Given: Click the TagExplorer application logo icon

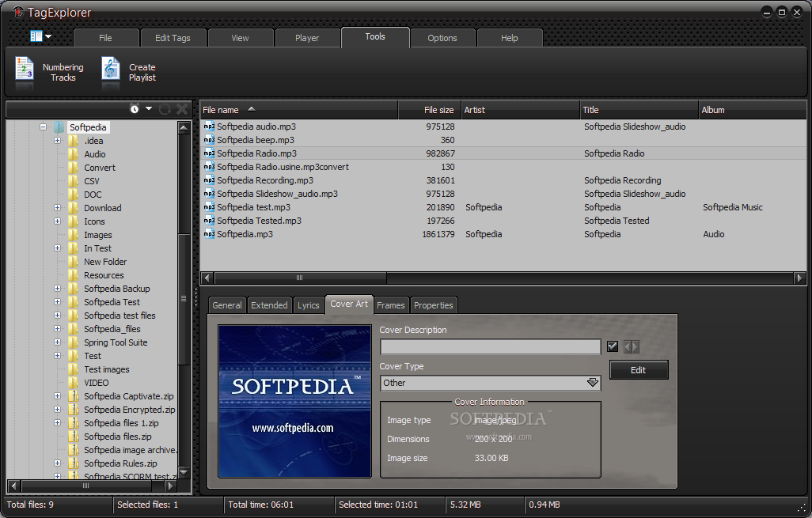Looking at the screenshot, I should (18, 12).
